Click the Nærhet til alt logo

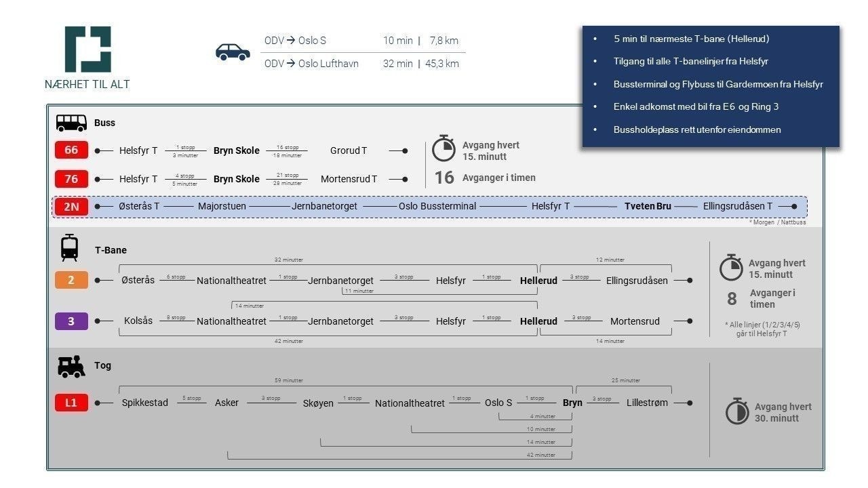[x=87, y=49]
